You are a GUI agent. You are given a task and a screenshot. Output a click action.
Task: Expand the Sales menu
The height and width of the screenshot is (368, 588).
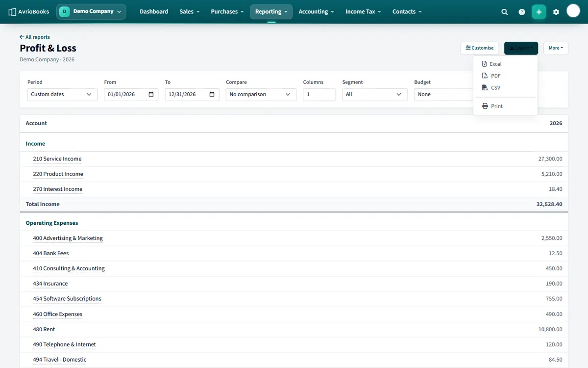coord(189,12)
